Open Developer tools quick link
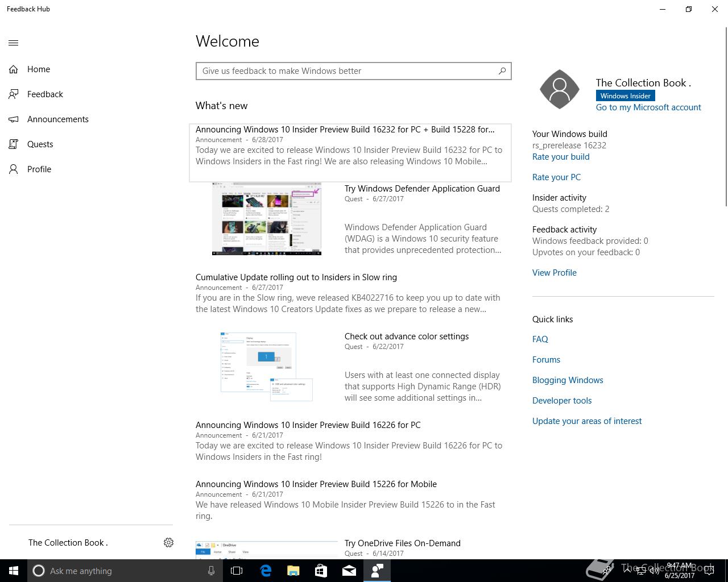Viewport: 728px width, 582px height. click(562, 401)
